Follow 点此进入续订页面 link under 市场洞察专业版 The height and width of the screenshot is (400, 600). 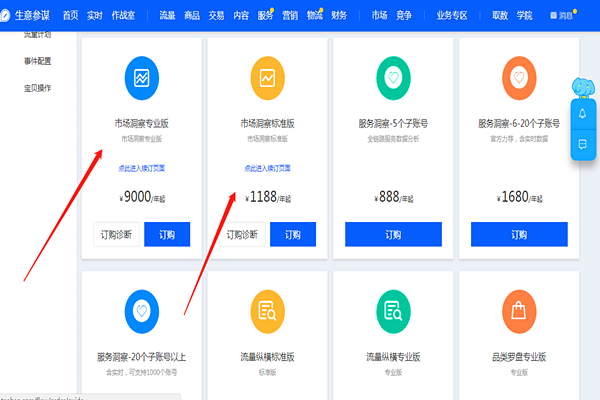coord(142,168)
